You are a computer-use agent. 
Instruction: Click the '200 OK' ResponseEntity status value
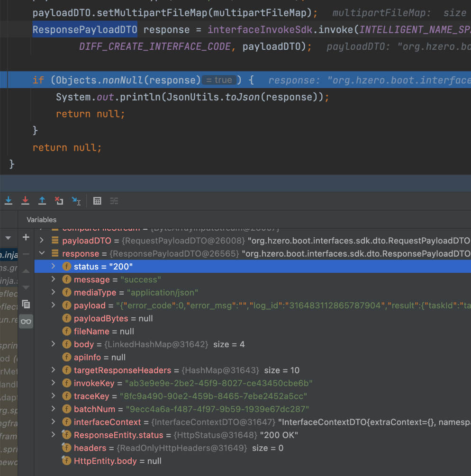[279, 435]
